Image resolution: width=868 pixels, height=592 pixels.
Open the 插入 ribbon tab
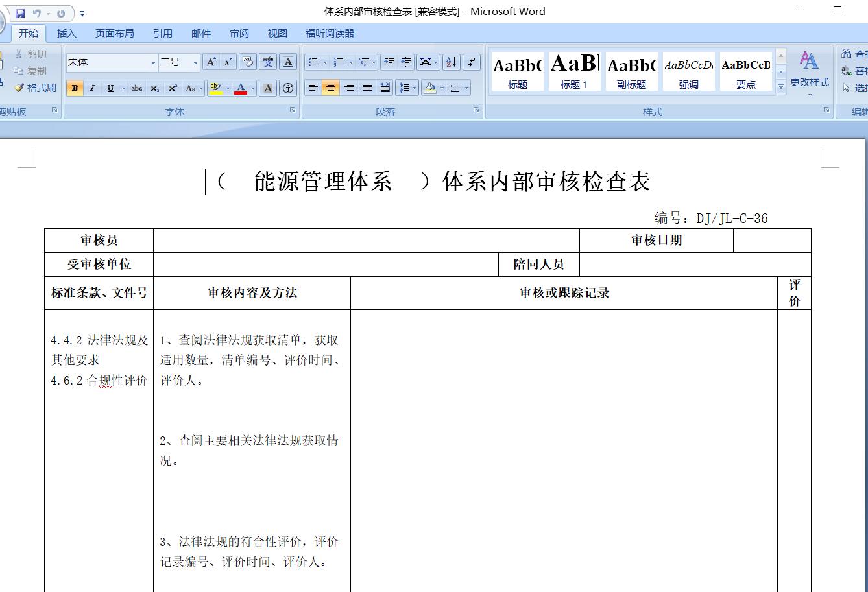tap(66, 33)
